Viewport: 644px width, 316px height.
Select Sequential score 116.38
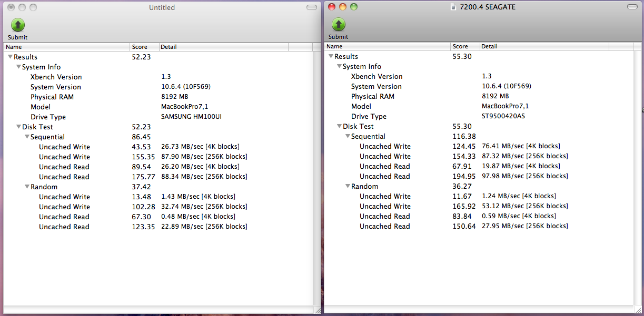coord(464,136)
